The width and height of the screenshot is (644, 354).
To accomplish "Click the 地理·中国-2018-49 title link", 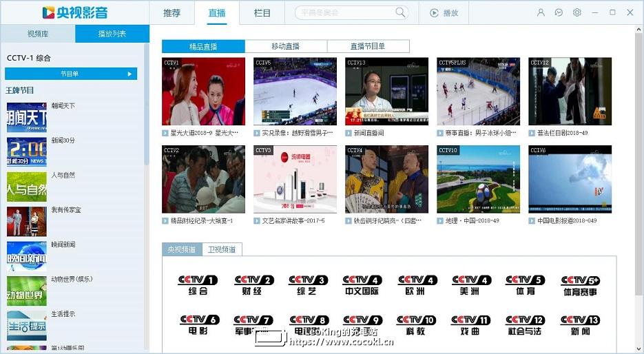I will click(x=472, y=221).
